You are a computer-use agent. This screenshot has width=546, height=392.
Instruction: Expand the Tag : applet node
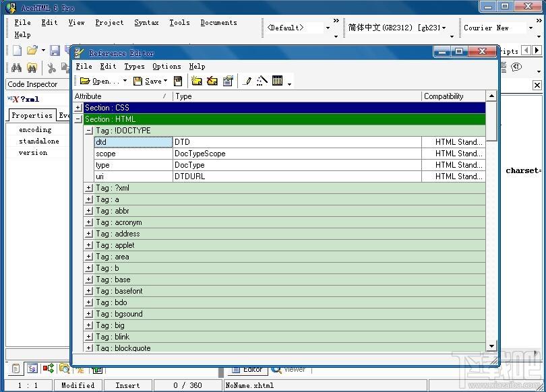click(89, 245)
